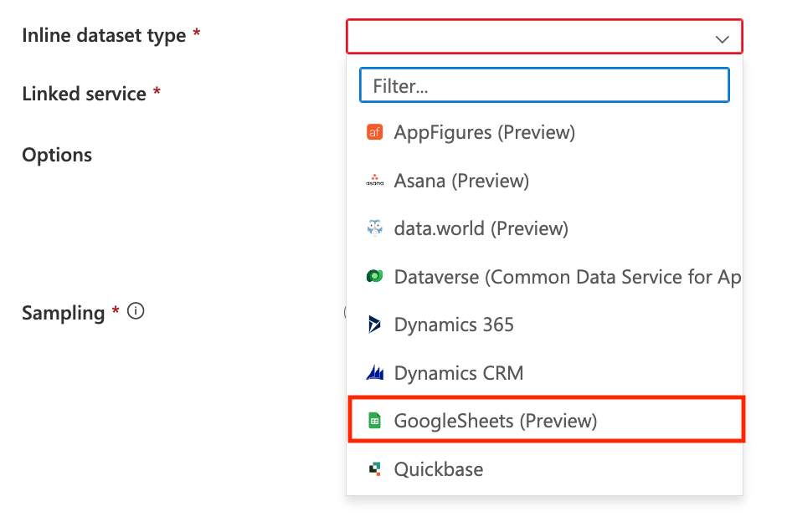Select AppFigures (Preview) from the list
The image size is (787, 532).
544,132
